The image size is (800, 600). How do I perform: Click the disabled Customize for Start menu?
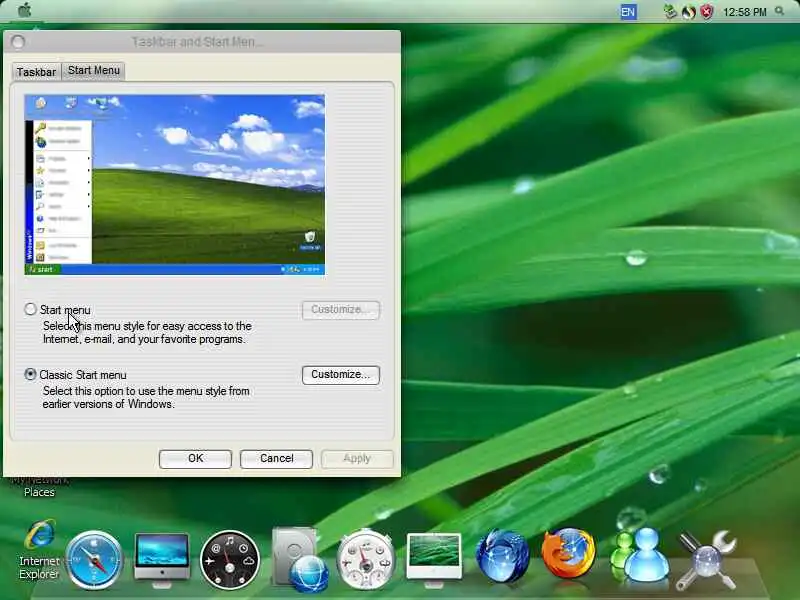tap(341, 310)
